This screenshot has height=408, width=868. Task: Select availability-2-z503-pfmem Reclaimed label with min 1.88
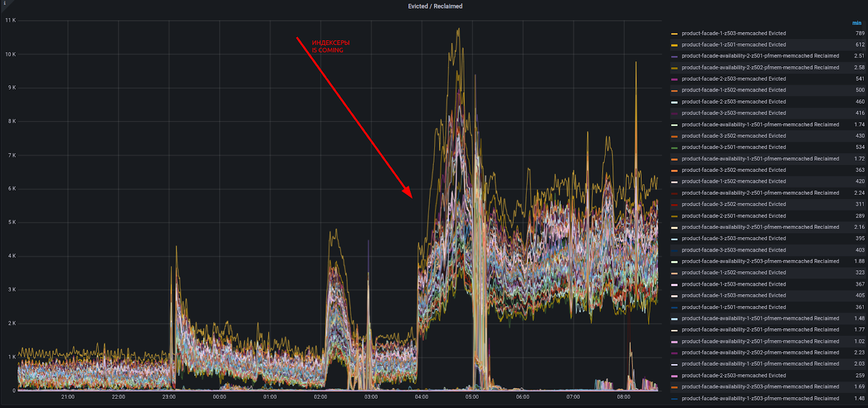(x=761, y=261)
